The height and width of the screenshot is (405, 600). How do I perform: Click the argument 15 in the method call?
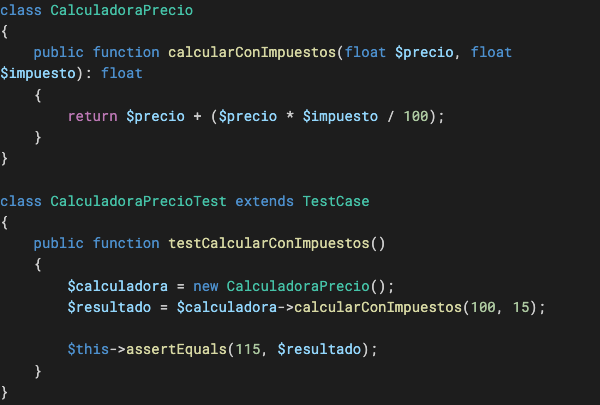(522, 307)
